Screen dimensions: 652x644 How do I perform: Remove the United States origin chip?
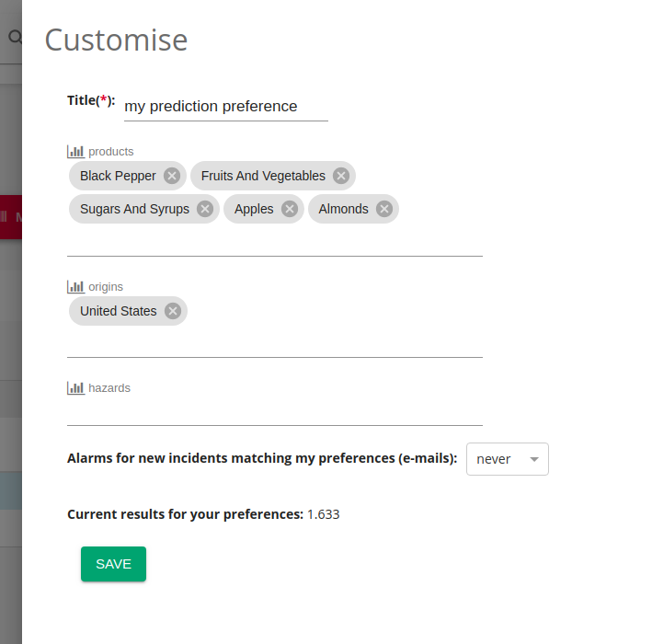point(173,311)
